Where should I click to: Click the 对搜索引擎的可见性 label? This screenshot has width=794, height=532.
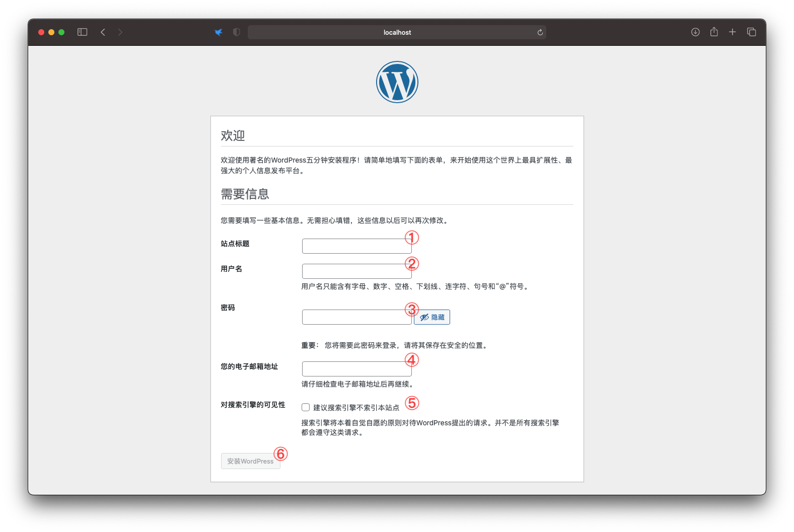pos(253,405)
